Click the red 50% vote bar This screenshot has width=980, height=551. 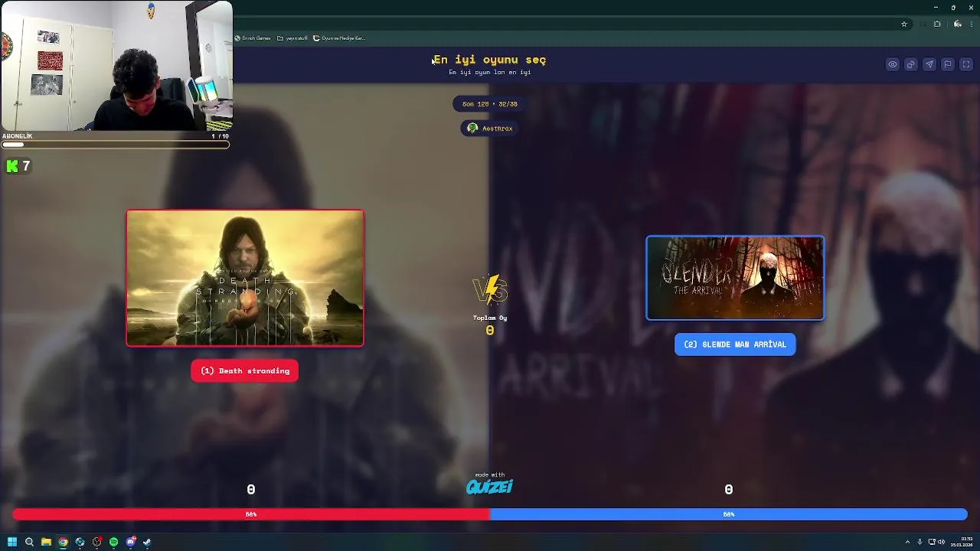point(251,514)
